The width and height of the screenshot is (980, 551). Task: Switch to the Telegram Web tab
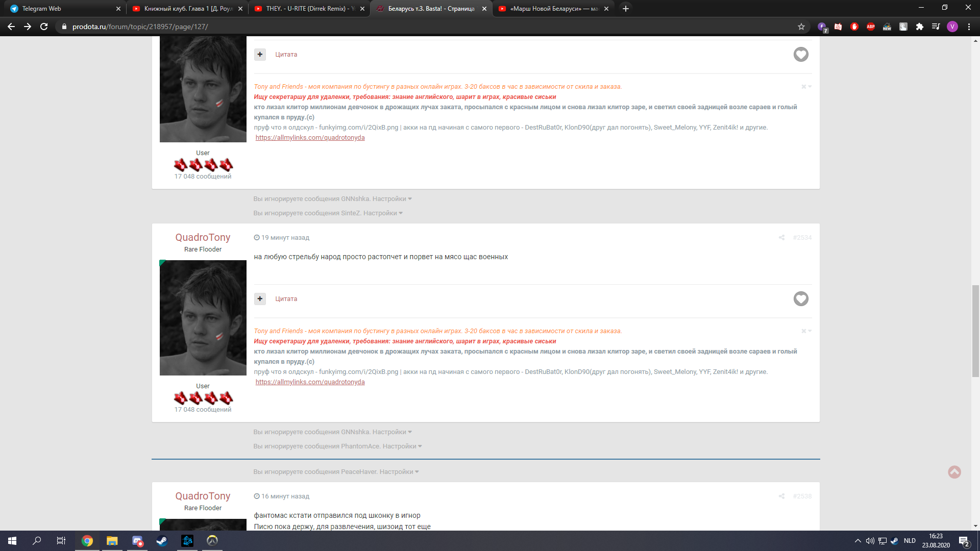pyautogui.click(x=61, y=9)
